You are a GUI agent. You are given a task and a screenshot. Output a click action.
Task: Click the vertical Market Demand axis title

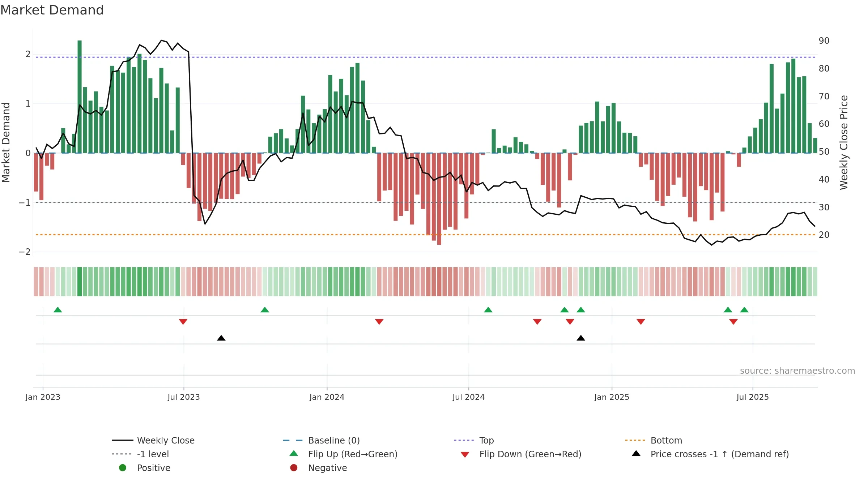[6, 142]
